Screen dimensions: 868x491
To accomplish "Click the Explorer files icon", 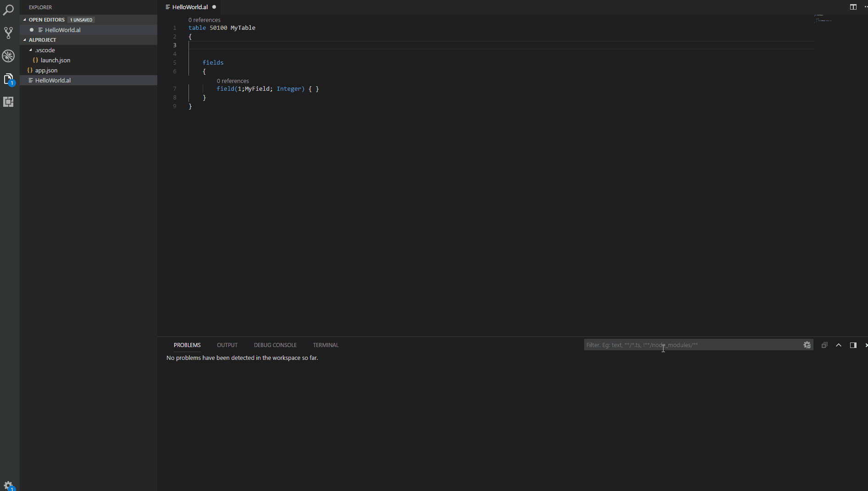I will 8,79.
